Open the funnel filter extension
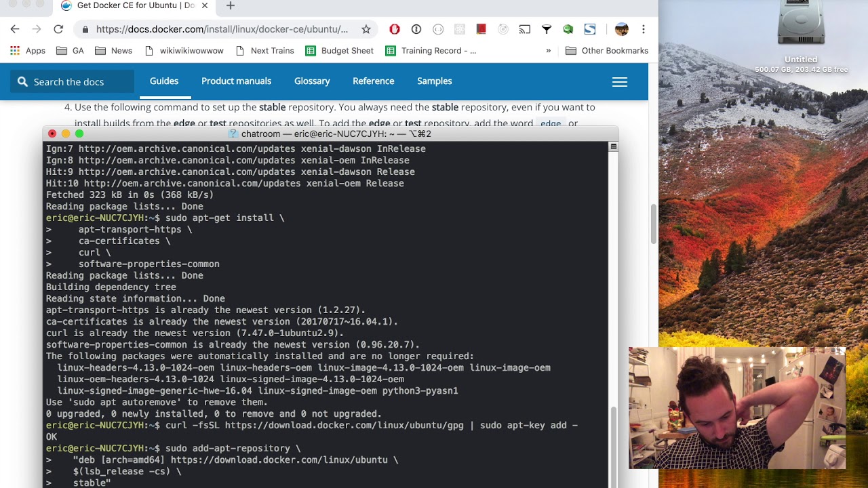The height and width of the screenshot is (488, 868). (547, 29)
